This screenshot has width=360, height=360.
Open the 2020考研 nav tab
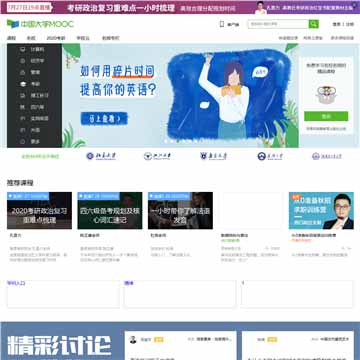[x=56, y=38]
